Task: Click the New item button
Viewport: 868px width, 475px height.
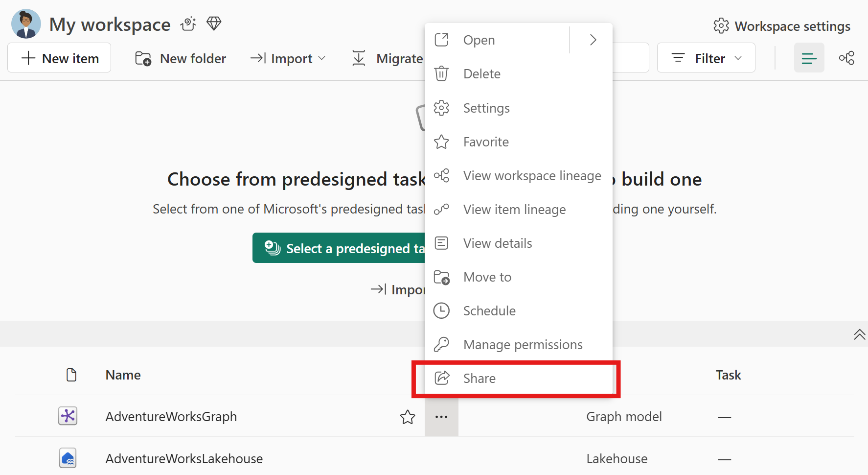Action: point(60,58)
